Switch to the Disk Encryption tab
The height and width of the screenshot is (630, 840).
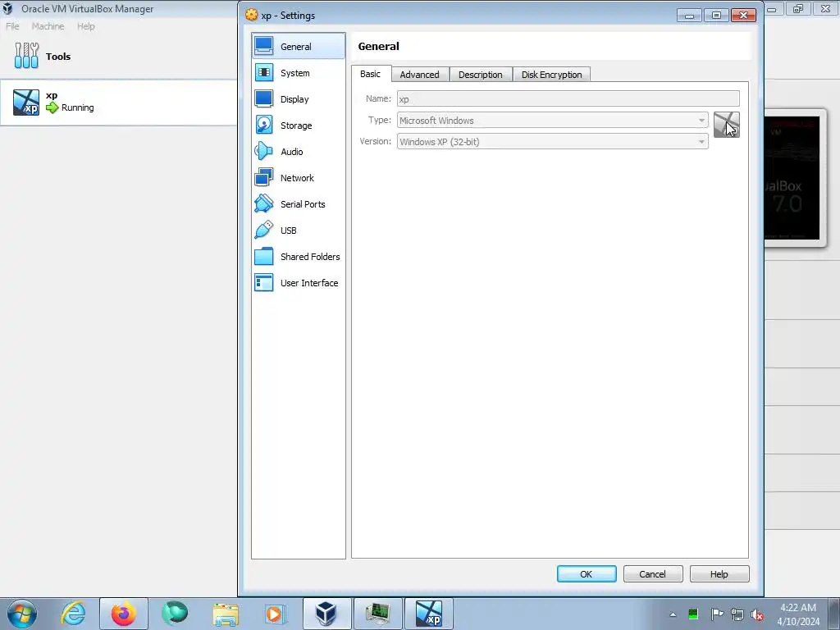coord(552,75)
